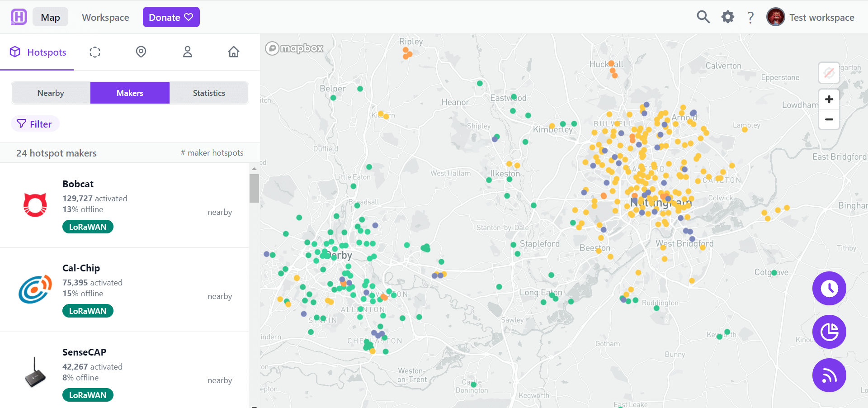Click the Donate button
The height and width of the screenshot is (408, 868).
click(x=171, y=17)
